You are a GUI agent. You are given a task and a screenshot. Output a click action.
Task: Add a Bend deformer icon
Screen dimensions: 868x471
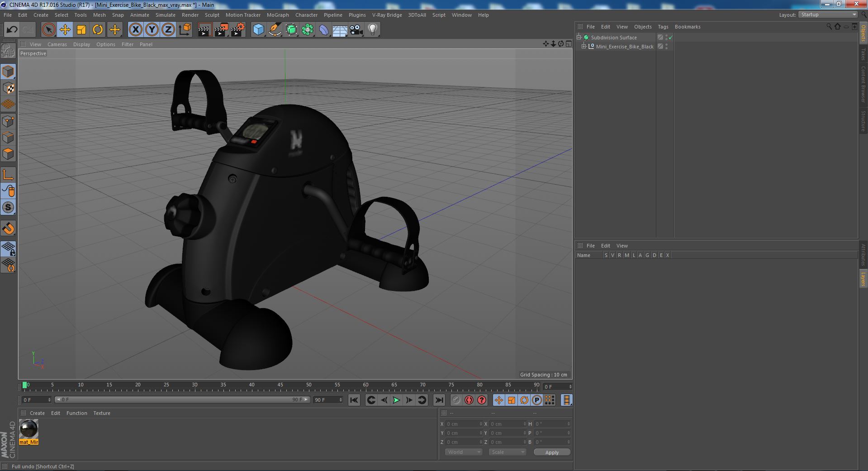(324, 30)
